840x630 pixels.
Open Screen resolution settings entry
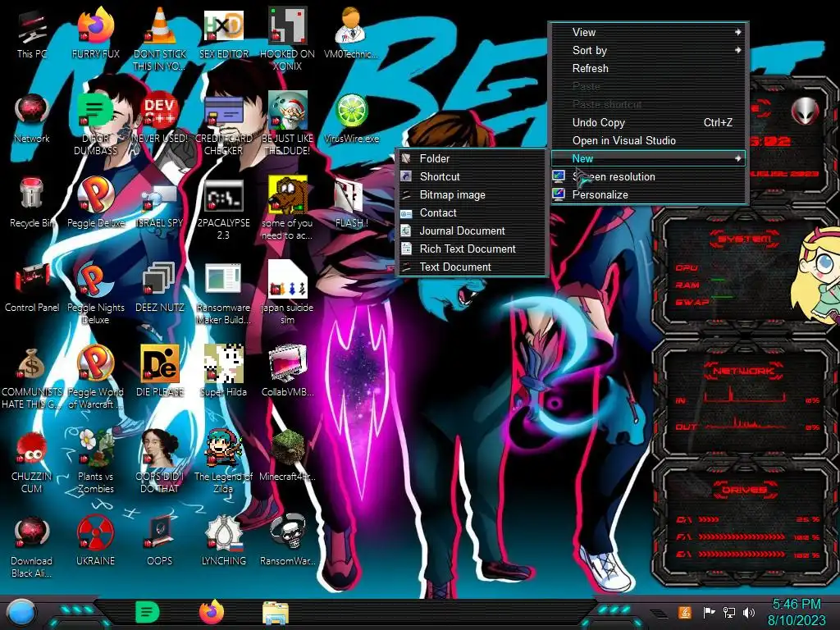pos(648,177)
